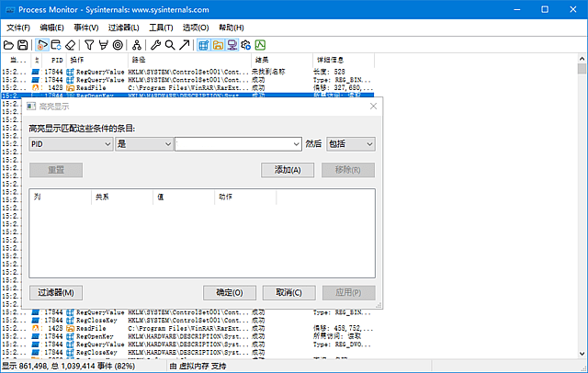Toggle Show Process and Thread Activity
The height and width of the screenshot is (373, 588).
[246, 45]
